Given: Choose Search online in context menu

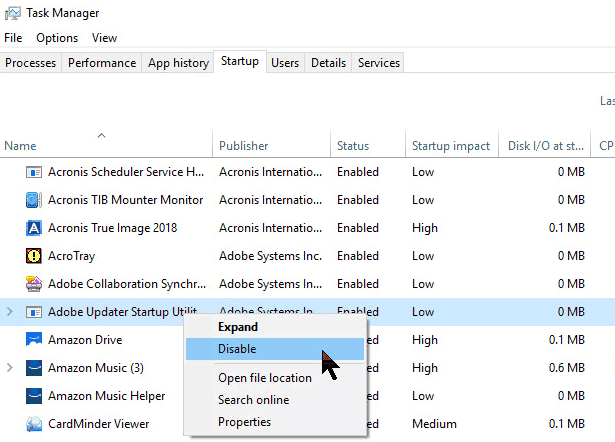Looking at the screenshot, I should click(275, 400).
